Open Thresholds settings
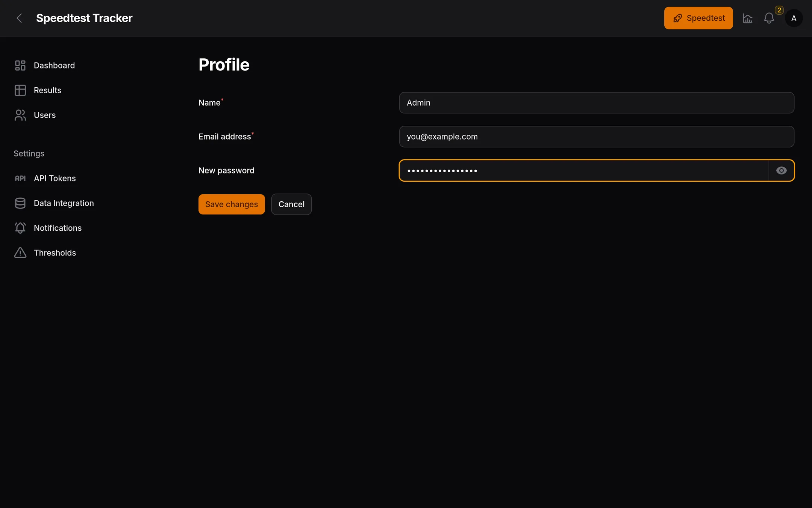 [55, 253]
